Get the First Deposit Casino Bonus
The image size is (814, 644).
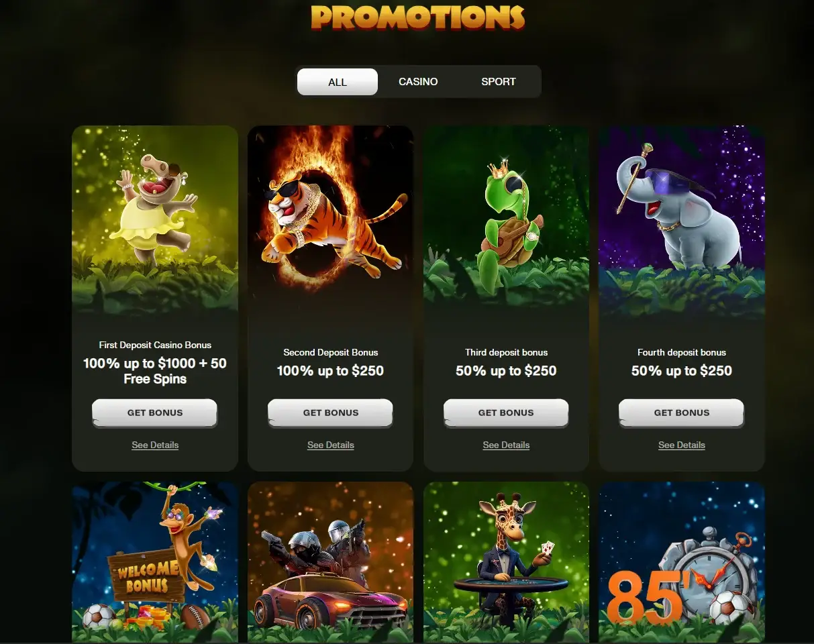[x=155, y=413]
